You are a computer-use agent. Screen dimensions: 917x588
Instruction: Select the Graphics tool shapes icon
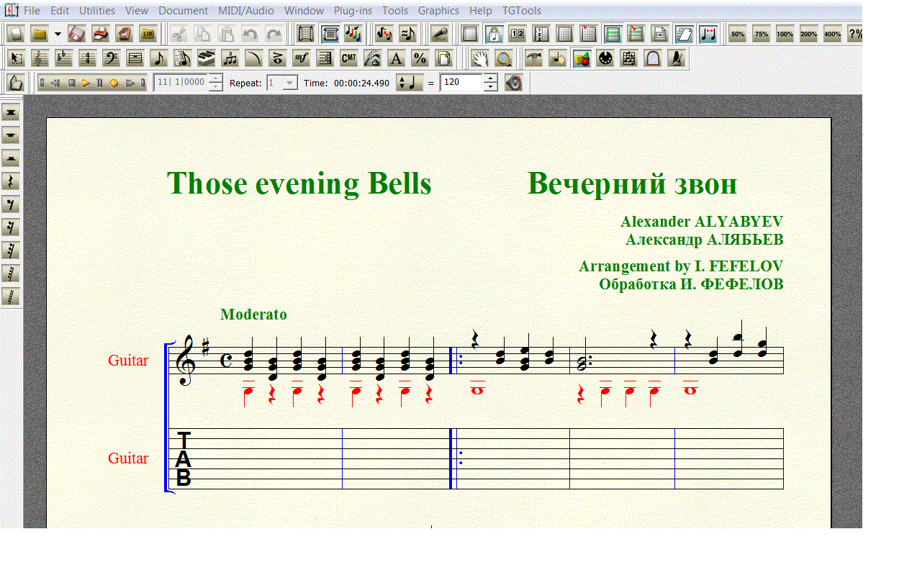coord(582,59)
